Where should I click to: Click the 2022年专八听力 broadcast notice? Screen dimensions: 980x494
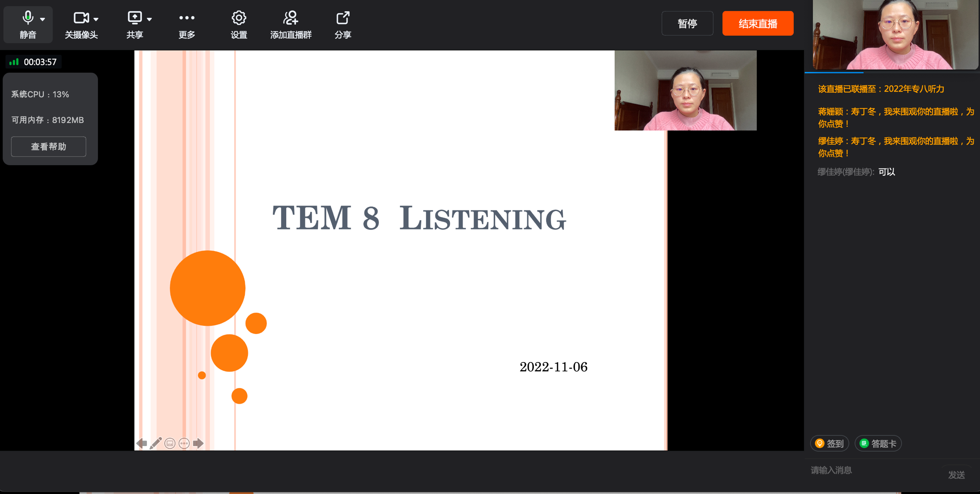pyautogui.click(x=881, y=89)
